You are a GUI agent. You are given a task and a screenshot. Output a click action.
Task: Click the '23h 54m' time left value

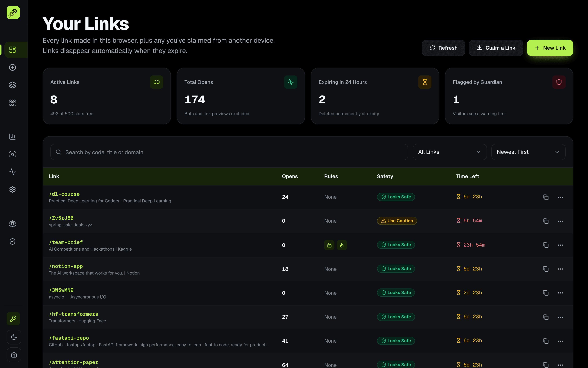pyautogui.click(x=474, y=245)
